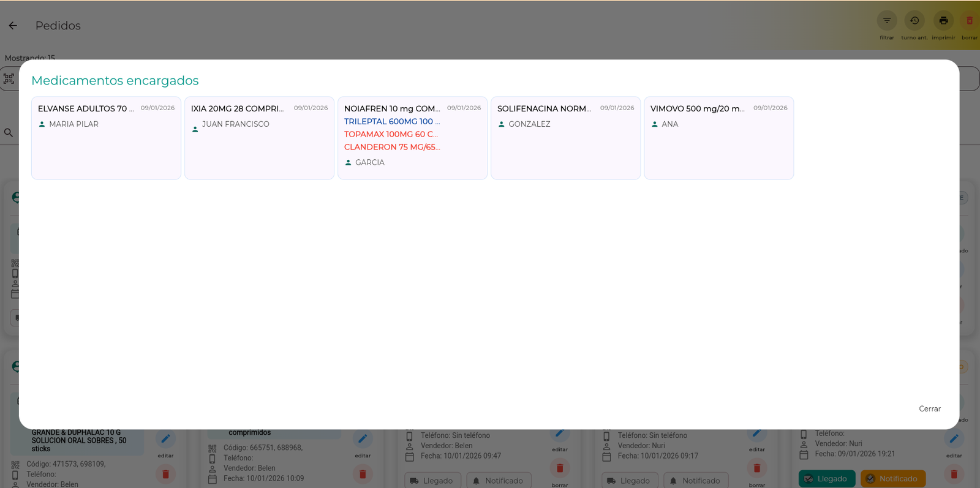Screen dimensions: 980x488
Task: Edit the order with code 665751
Action: point(363,439)
